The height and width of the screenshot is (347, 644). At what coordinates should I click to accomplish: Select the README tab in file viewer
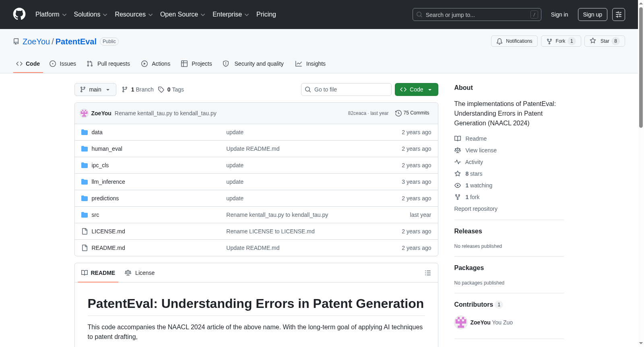tap(98, 273)
